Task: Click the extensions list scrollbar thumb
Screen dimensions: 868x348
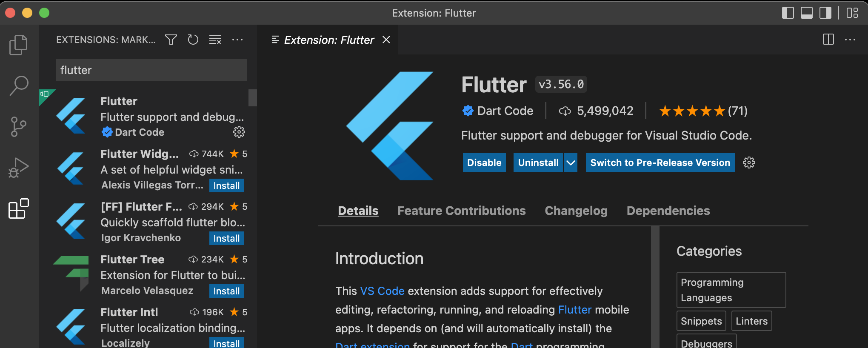Action: [253, 97]
